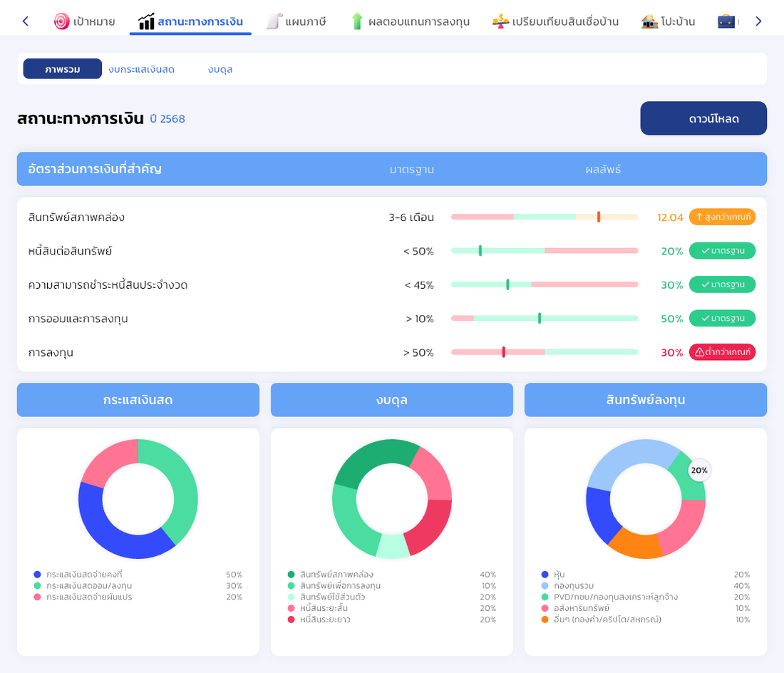Click green swatch for กระแสเงินสดออม/ลงทุน
Screen dimensions: 784x673
(37, 585)
